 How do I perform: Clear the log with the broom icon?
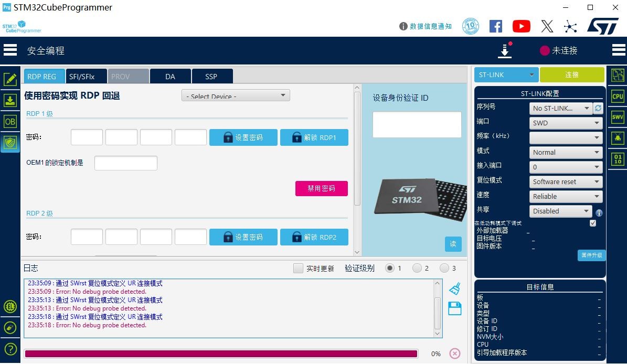click(x=455, y=288)
